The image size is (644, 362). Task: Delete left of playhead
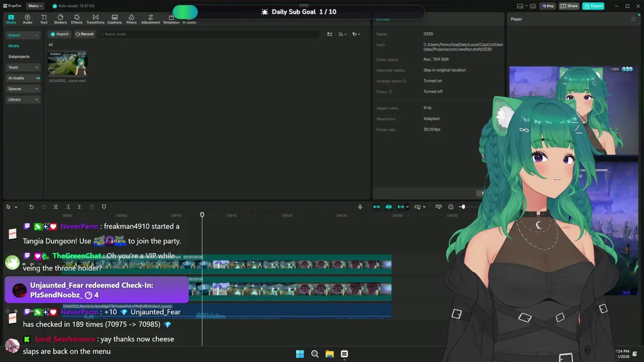67,207
